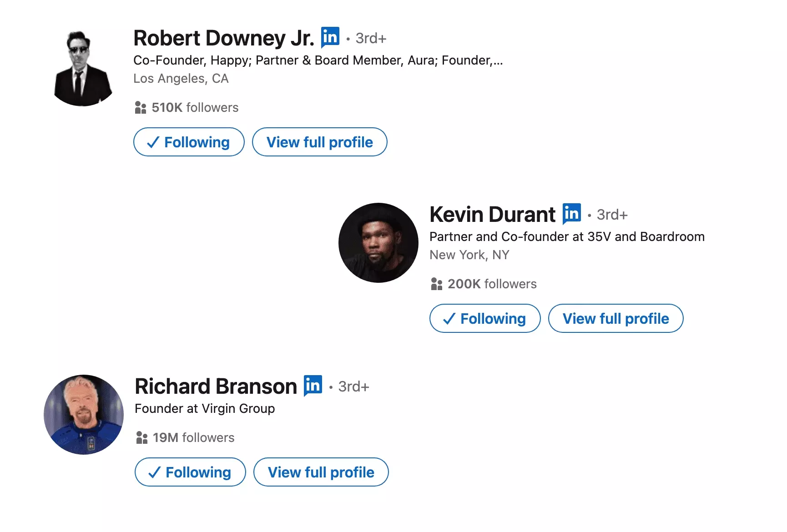Unfollow Robert Downey Jr. via Following toggle
The height and width of the screenshot is (532, 787).
point(188,142)
